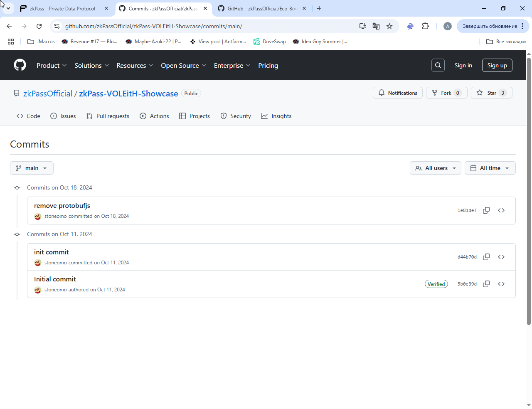Open the DoveSwap bookmark
The image size is (532, 409).
pos(270,42)
